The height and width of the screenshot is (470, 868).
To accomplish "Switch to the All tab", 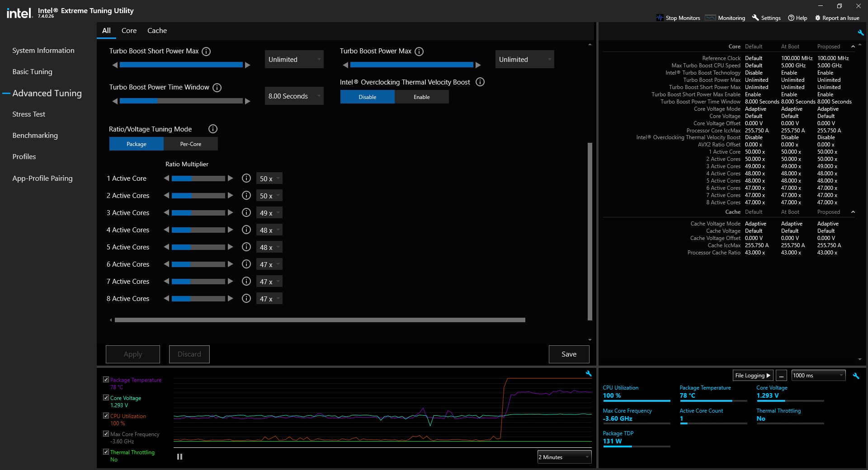I will pos(106,30).
